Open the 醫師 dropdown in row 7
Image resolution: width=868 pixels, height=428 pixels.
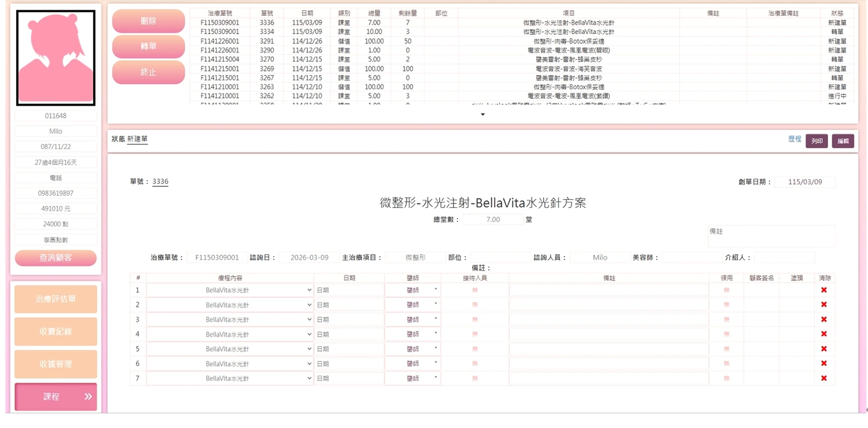[413, 378]
